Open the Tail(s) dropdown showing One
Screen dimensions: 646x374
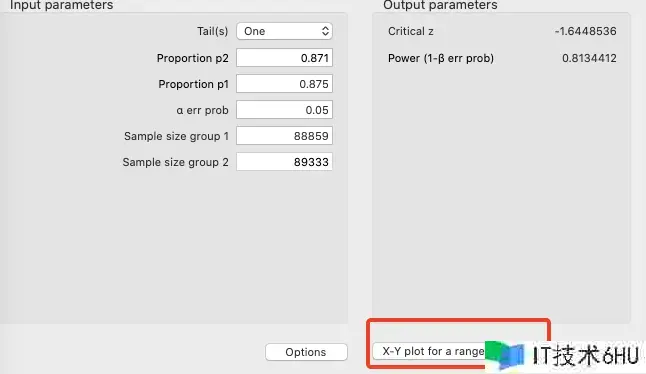click(284, 31)
